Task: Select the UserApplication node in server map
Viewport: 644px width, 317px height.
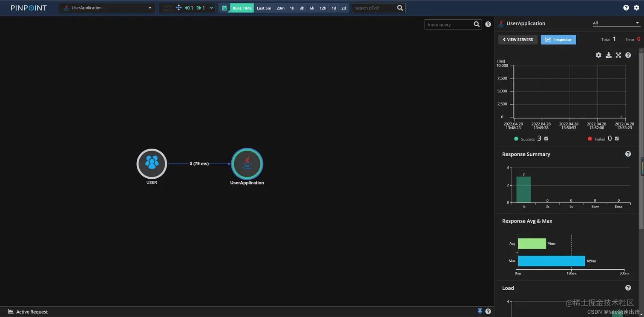Action: click(x=247, y=164)
